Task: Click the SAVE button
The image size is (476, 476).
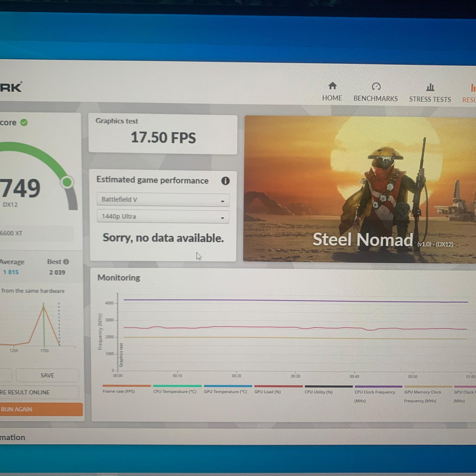Action: pyautogui.click(x=47, y=376)
